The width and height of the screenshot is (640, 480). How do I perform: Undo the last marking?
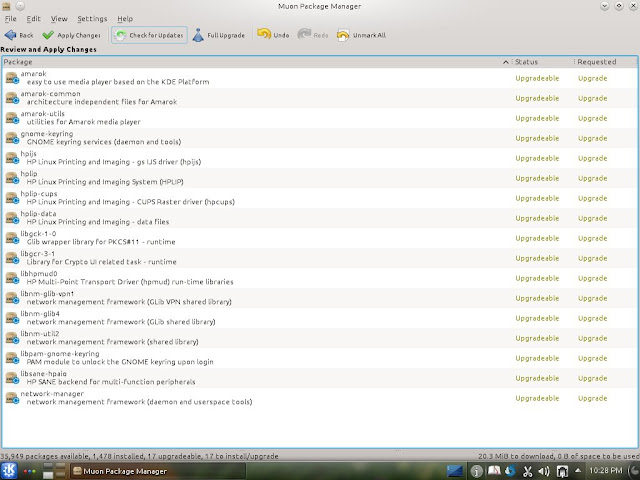[273, 35]
